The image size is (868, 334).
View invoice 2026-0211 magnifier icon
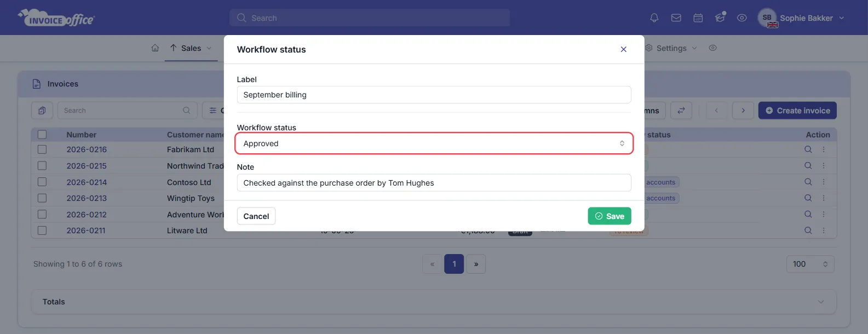point(808,231)
